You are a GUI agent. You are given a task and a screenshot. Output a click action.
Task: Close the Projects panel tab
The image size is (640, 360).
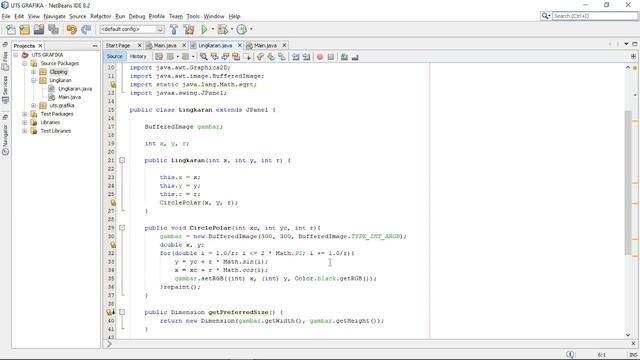40,46
